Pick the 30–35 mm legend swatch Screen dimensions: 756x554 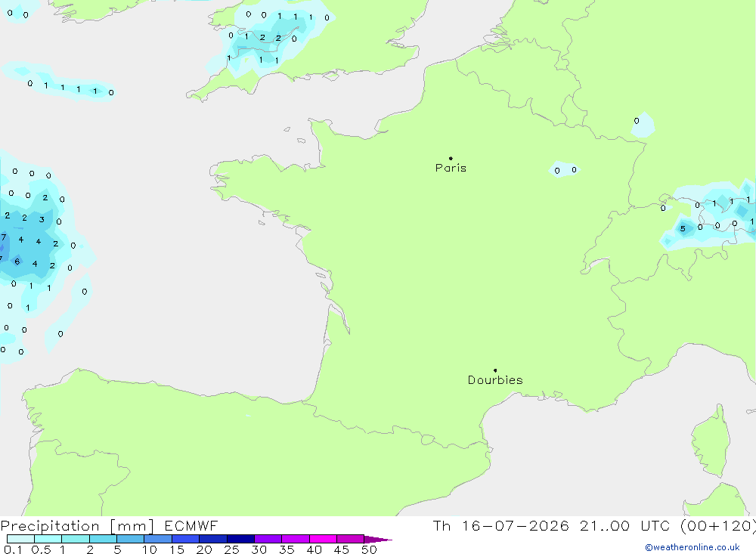pyautogui.click(x=268, y=539)
